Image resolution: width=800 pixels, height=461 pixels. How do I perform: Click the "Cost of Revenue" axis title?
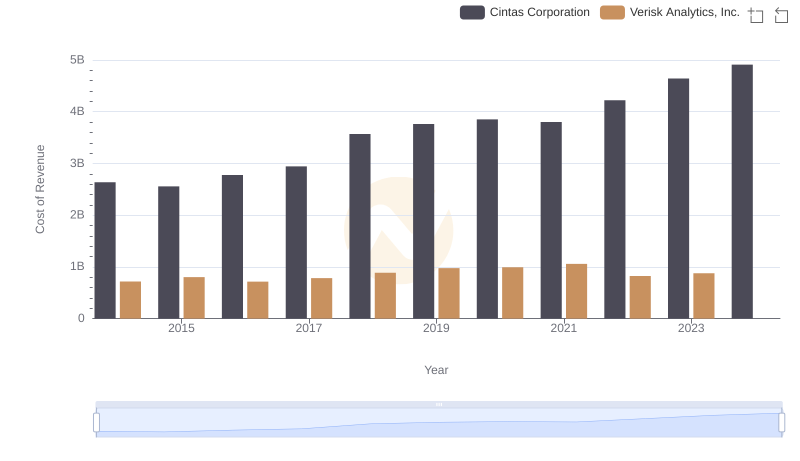(41, 189)
